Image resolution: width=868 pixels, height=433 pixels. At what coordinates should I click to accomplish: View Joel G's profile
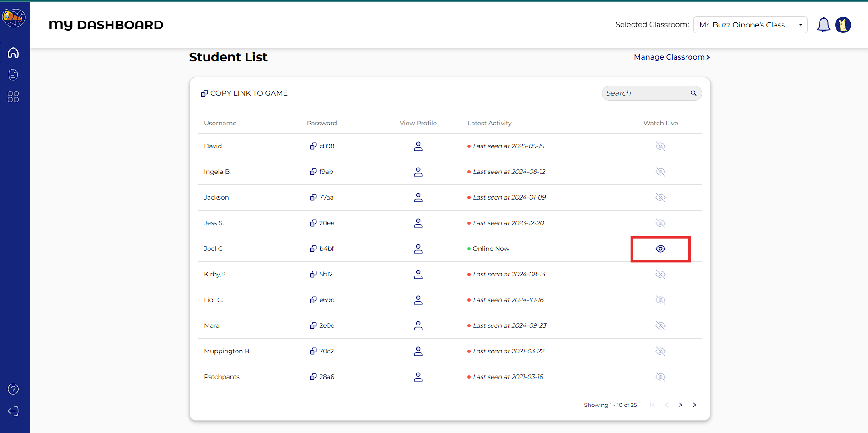tap(418, 249)
